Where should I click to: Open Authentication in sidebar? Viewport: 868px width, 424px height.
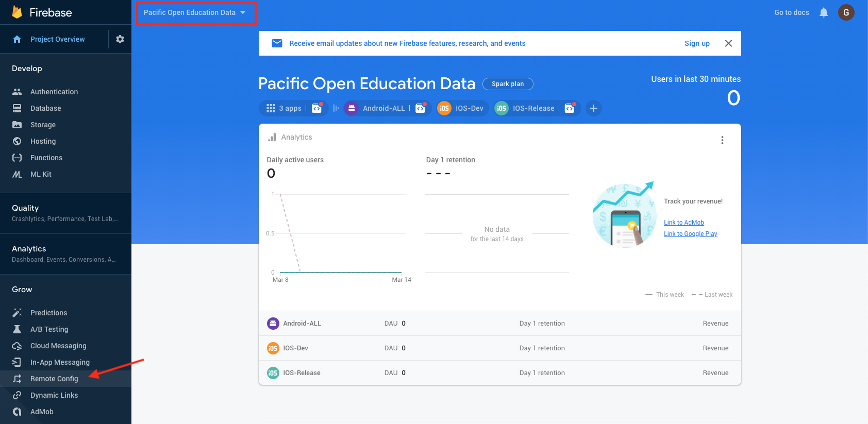click(x=54, y=92)
